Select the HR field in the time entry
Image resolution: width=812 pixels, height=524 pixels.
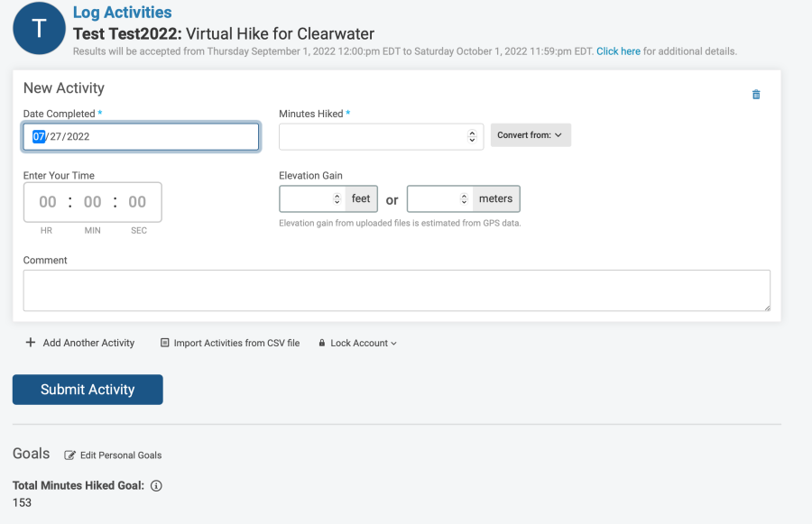(48, 202)
